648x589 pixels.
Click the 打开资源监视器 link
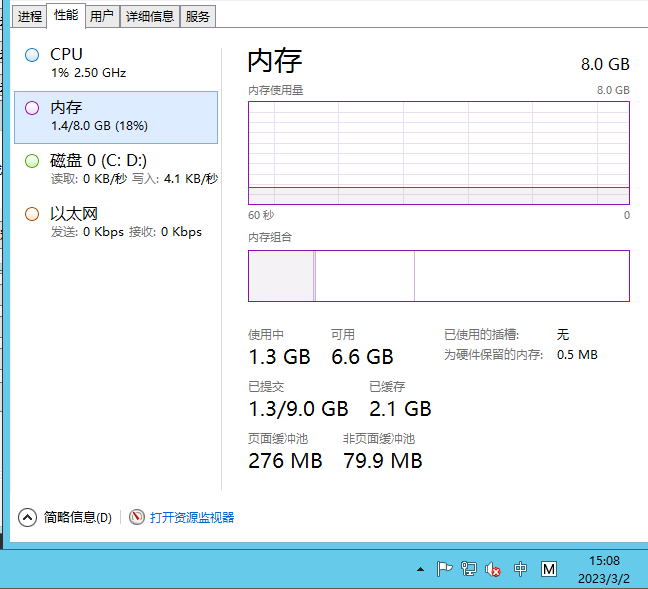pos(191,517)
